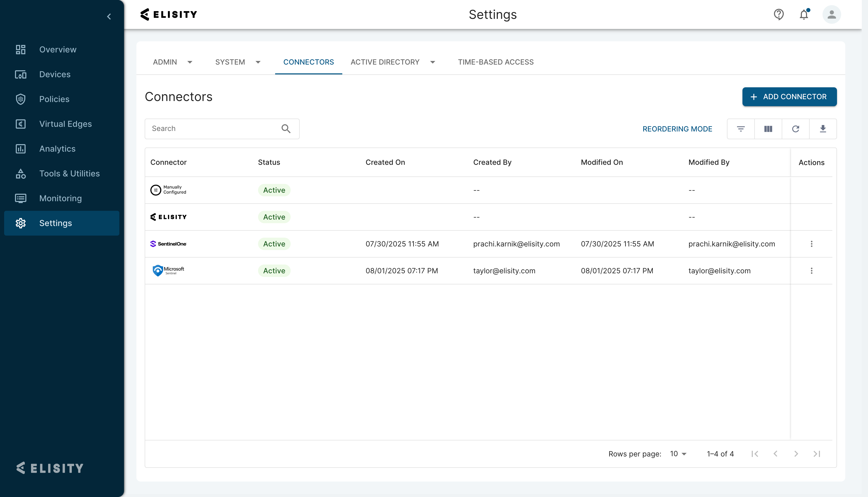Click the Analytics chart icon
The height and width of the screenshot is (497, 868).
pyautogui.click(x=20, y=149)
